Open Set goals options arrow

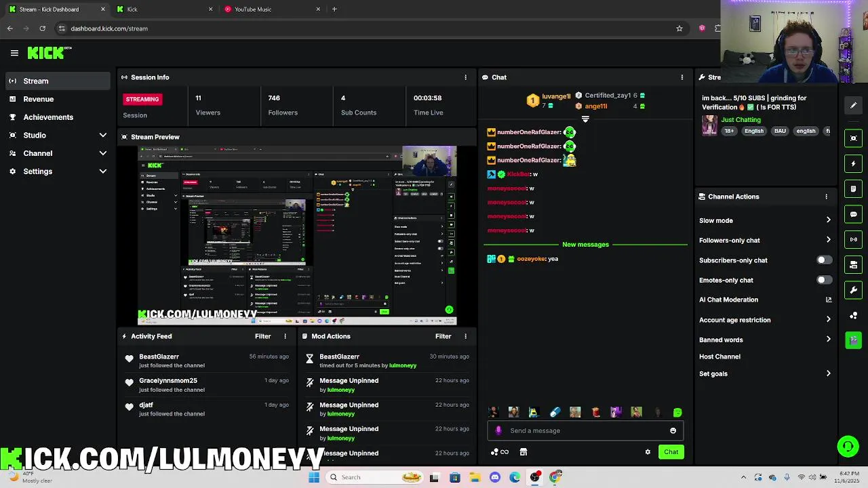(828, 373)
